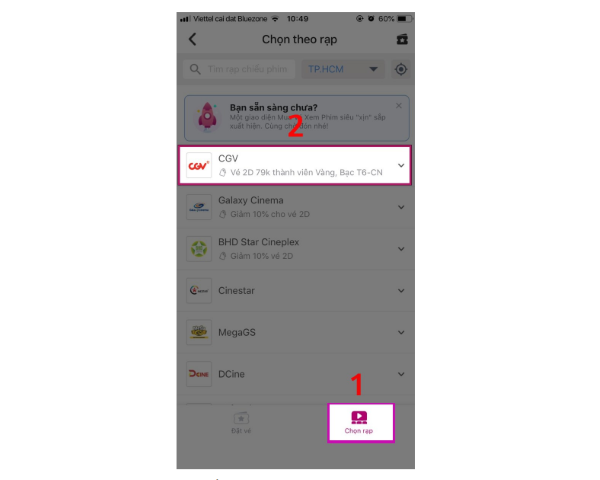The width and height of the screenshot is (600, 480).
Task: Open the ticket icon in header
Action: [x=402, y=39]
